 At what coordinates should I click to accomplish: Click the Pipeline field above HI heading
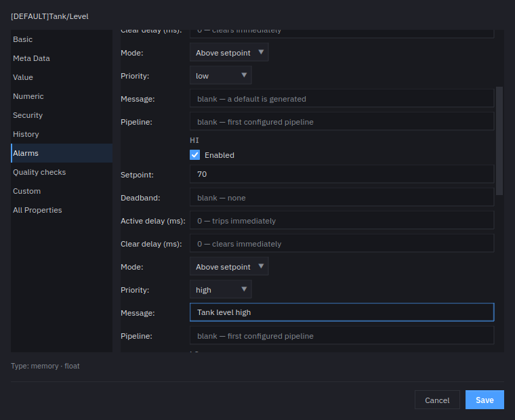[342, 121]
